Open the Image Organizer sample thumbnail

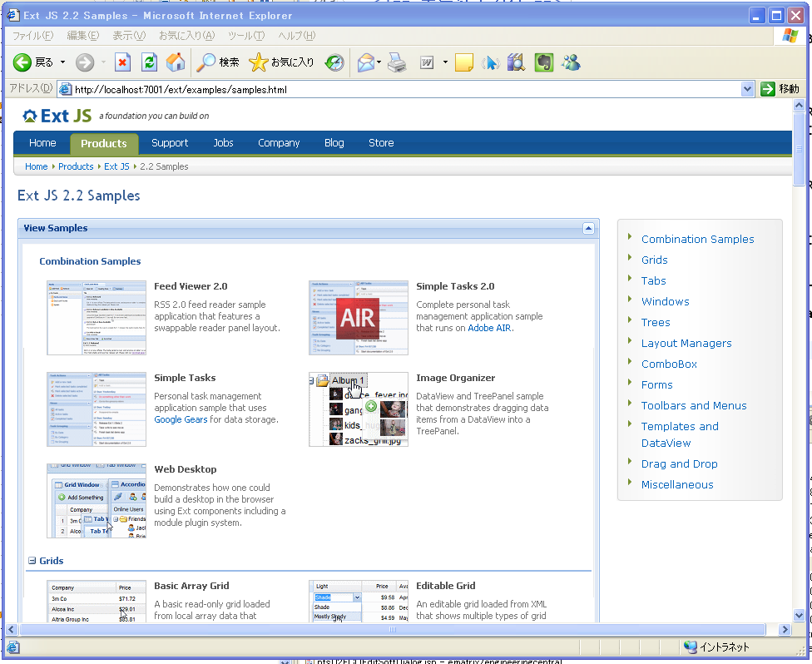359,409
